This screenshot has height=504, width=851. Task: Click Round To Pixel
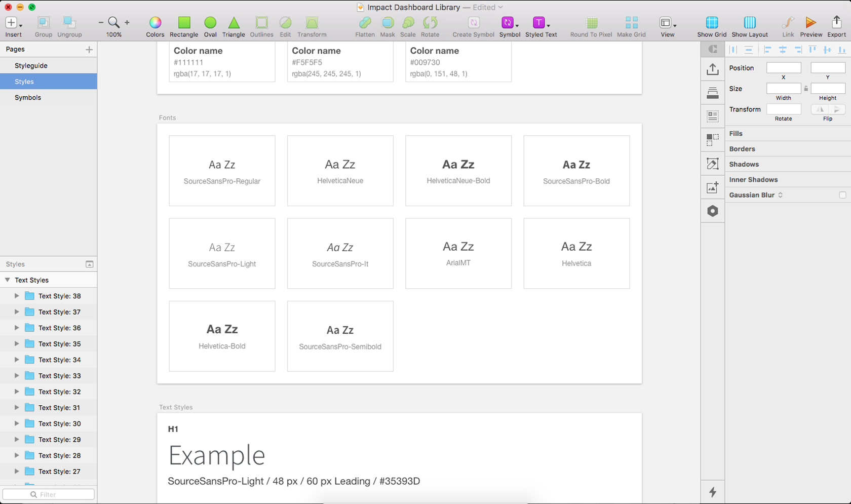(590, 22)
